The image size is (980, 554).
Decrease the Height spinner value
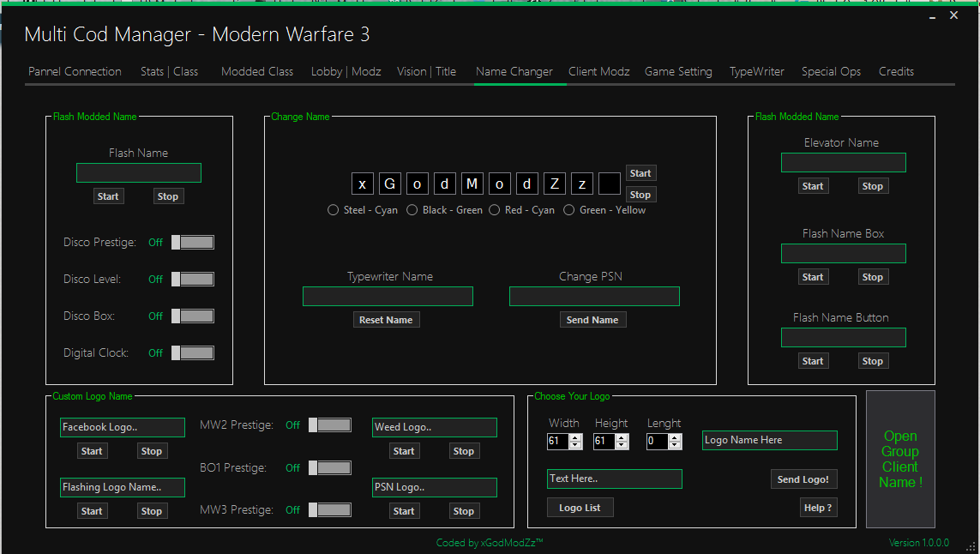coord(622,444)
